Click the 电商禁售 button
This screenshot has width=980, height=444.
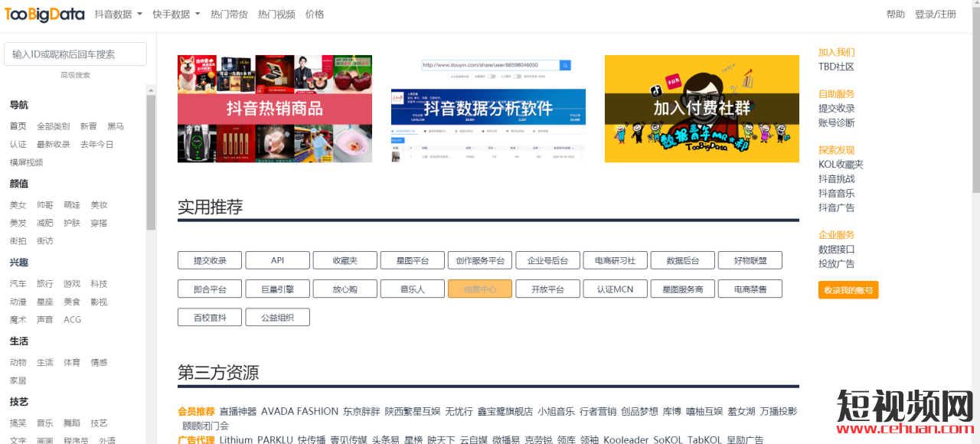[x=750, y=289]
